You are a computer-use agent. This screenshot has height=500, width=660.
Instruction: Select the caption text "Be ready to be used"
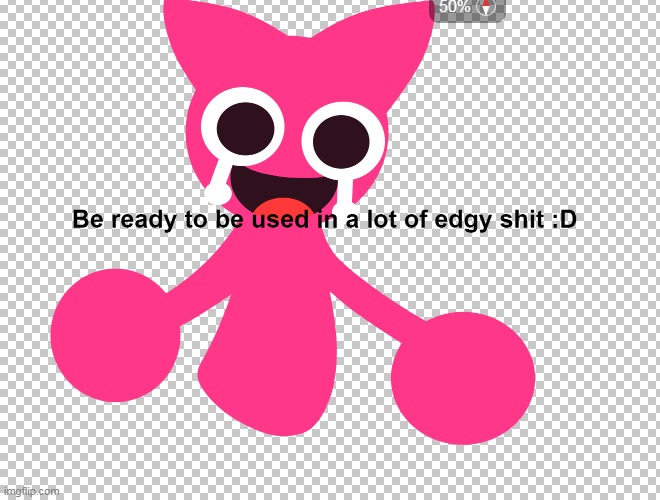click(x=191, y=220)
